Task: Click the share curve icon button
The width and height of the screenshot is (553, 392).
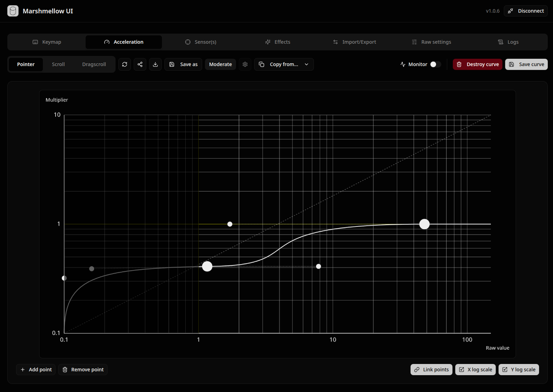Action: 140,64
